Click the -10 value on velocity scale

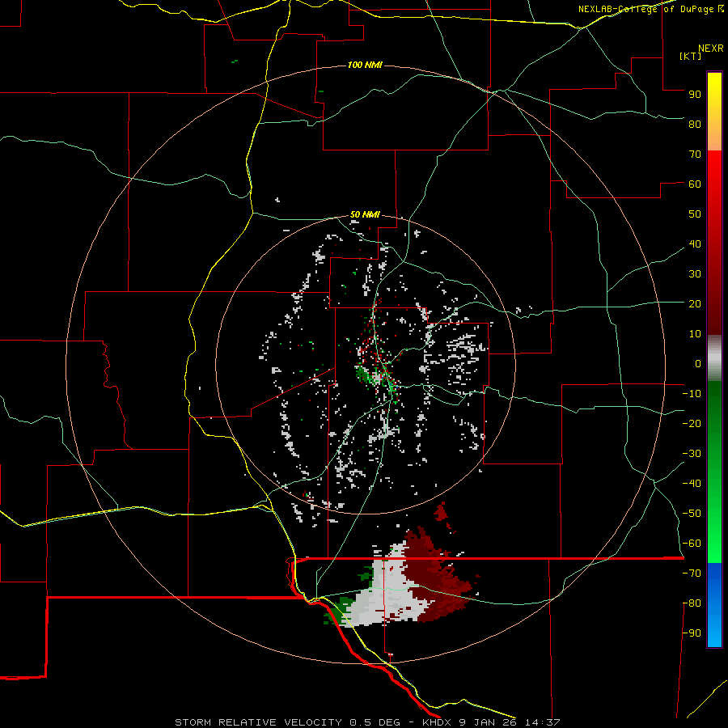[x=692, y=394]
